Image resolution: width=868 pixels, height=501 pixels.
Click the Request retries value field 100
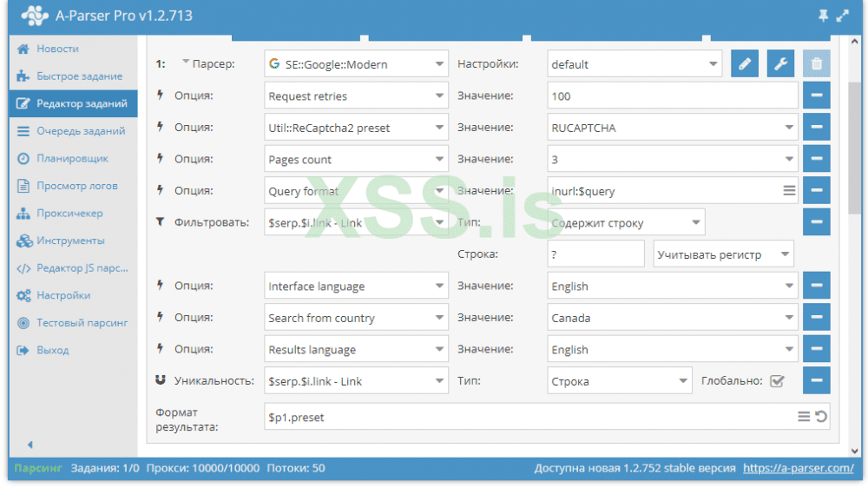click(x=673, y=96)
